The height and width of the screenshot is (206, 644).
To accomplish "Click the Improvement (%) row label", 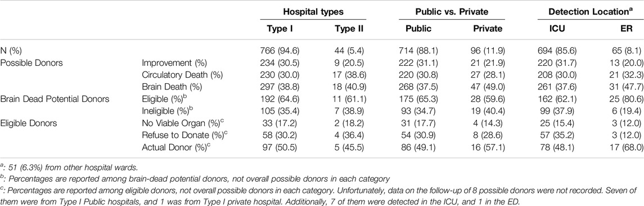I will (x=174, y=62).
